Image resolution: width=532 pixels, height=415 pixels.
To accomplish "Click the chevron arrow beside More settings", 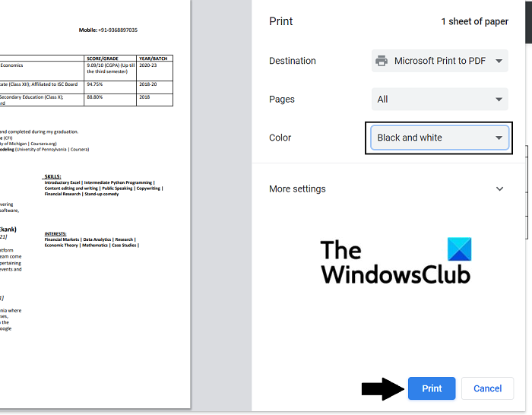I will (499, 188).
